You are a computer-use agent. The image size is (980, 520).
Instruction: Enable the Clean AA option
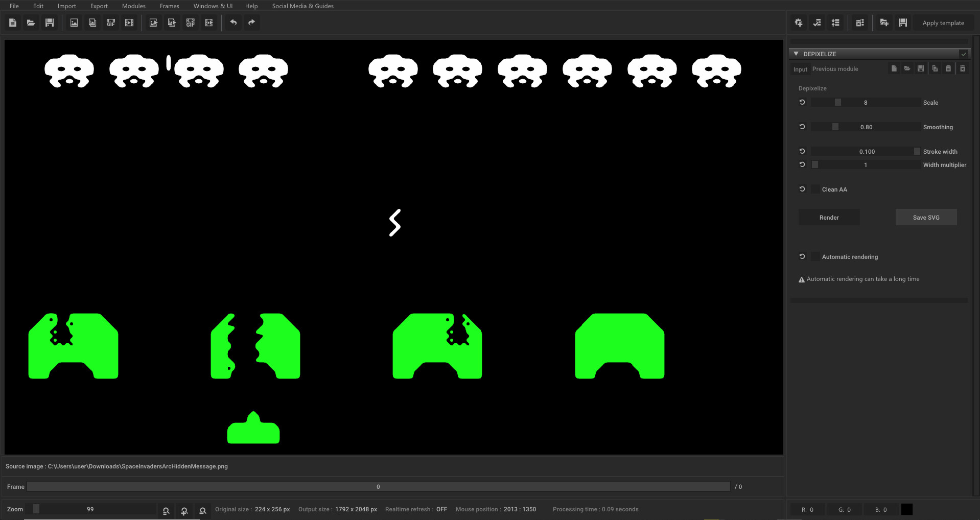[814, 189]
